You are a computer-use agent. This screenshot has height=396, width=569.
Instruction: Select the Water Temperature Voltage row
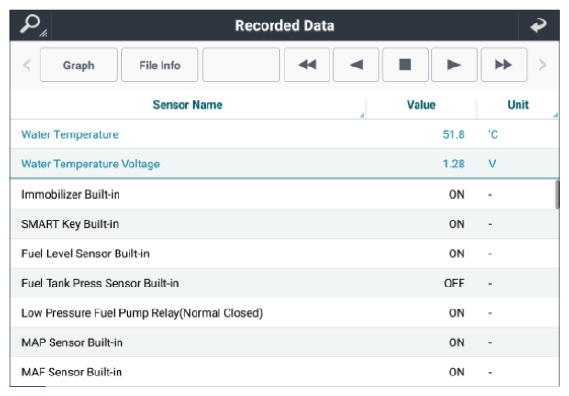(x=285, y=164)
